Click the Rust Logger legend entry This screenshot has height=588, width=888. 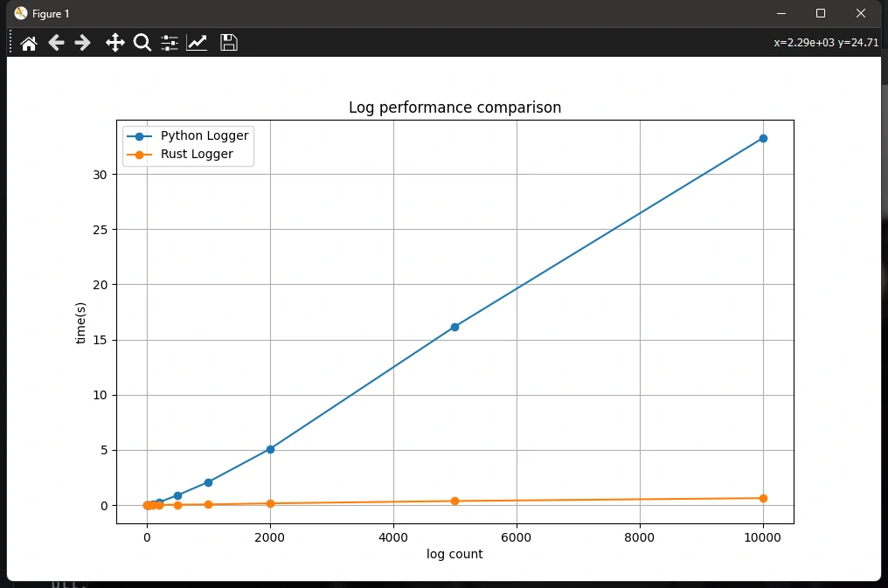197,154
